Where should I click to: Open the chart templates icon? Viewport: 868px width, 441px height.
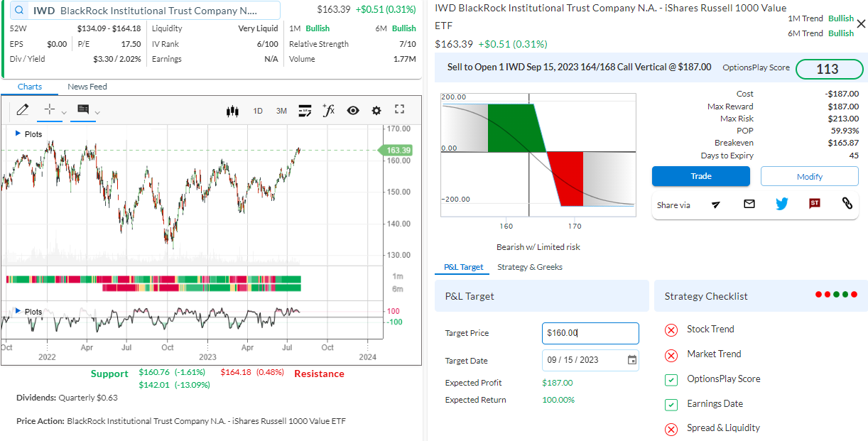point(305,110)
